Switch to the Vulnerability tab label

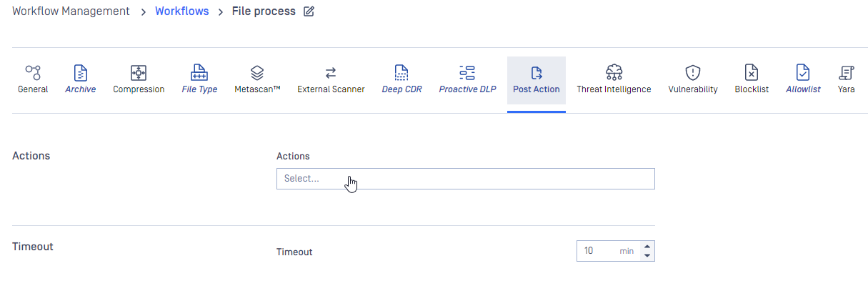tap(693, 89)
